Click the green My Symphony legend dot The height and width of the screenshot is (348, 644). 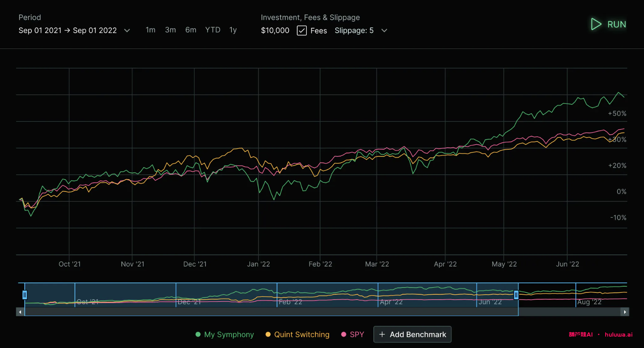(198, 334)
